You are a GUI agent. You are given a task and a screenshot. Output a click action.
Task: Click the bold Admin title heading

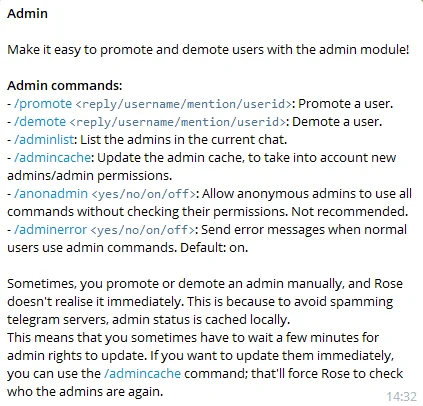[x=27, y=14]
